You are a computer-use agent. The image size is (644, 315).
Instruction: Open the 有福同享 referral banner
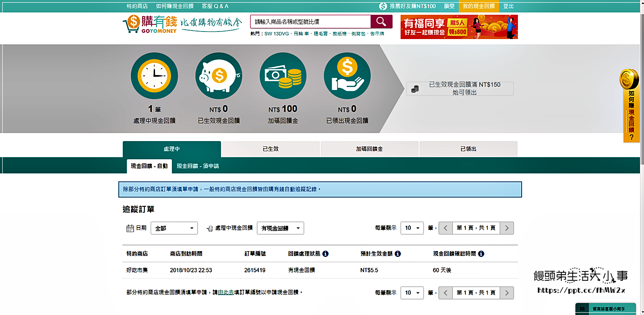[459, 27]
